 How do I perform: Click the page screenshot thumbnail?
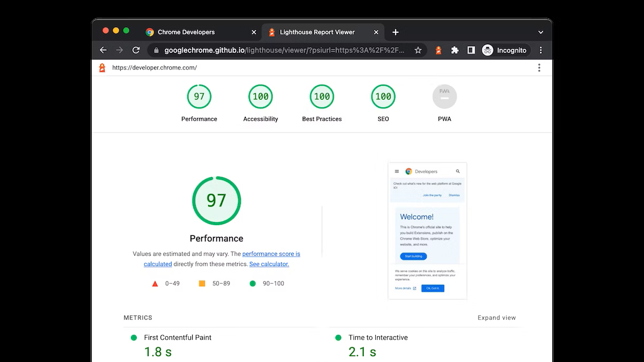pos(427,231)
